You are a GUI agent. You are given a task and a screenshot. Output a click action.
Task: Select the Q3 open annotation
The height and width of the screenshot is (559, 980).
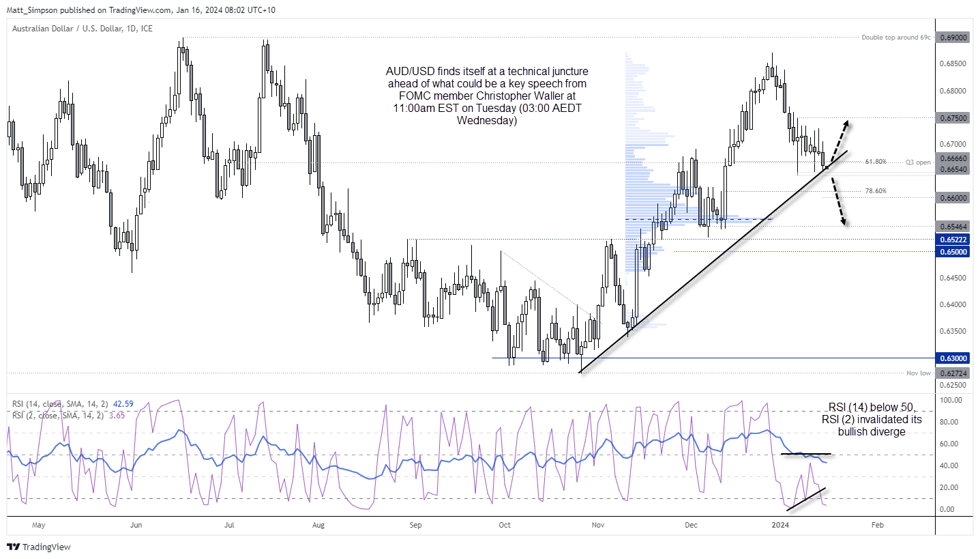click(918, 162)
